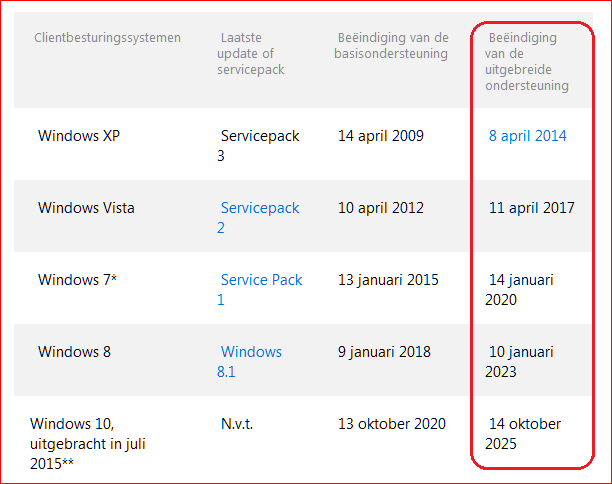
Task: Click the Windows 8 row label
Action: [x=74, y=352]
